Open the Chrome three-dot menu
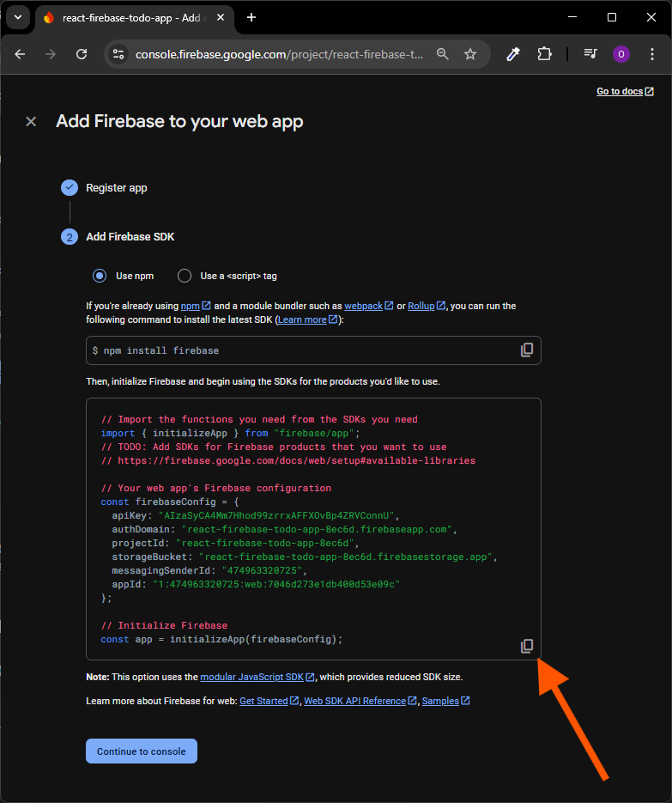 tap(652, 54)
